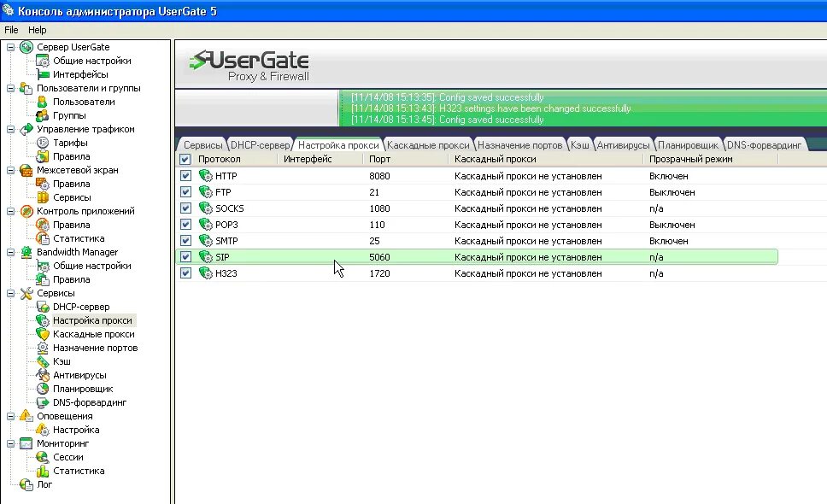Click the icon beside Общие настройки under Сервер UserGate
The height and width of the screenshot is (504, 827).
pyautogui.click(x=43, y=62)
